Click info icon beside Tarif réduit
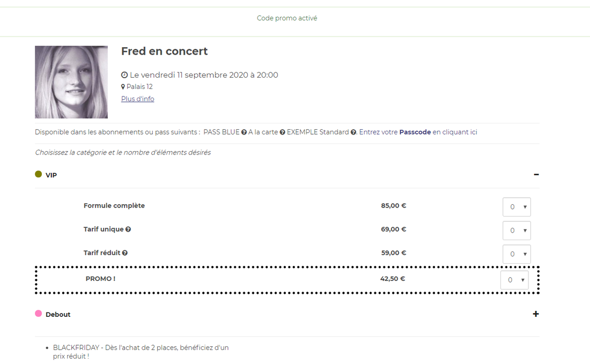 [x=125, y=253]
